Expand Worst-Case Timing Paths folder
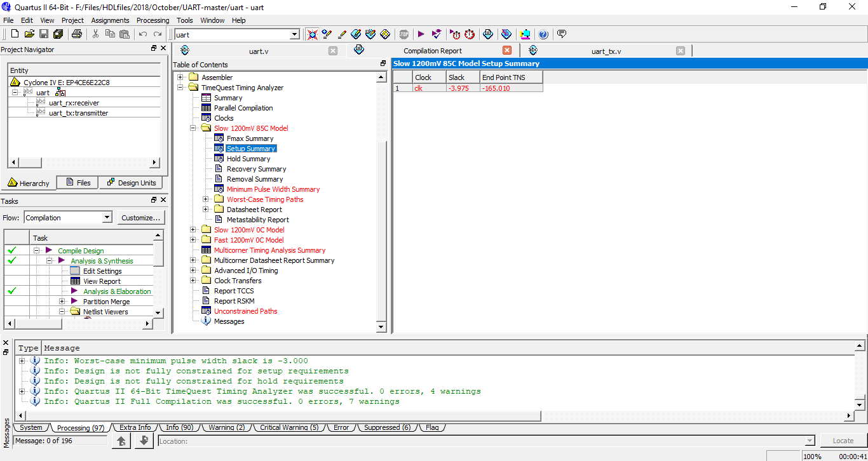868x461 pixels. pyautogui.click(x=206, y=199)
